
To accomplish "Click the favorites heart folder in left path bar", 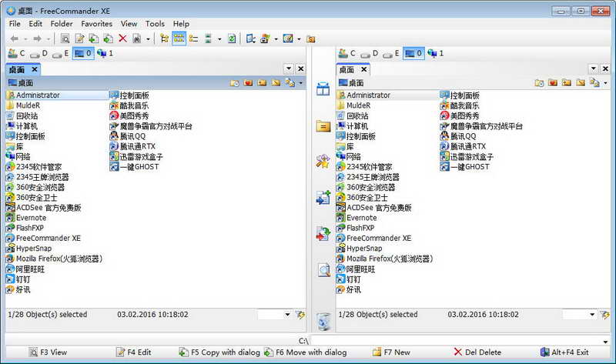I will 248,83.
